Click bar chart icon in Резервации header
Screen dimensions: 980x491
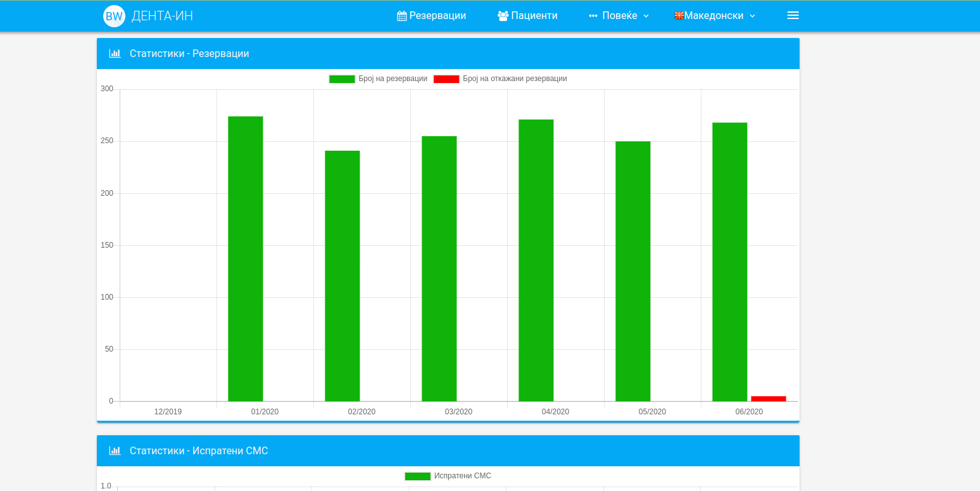[x=115, y=54]
